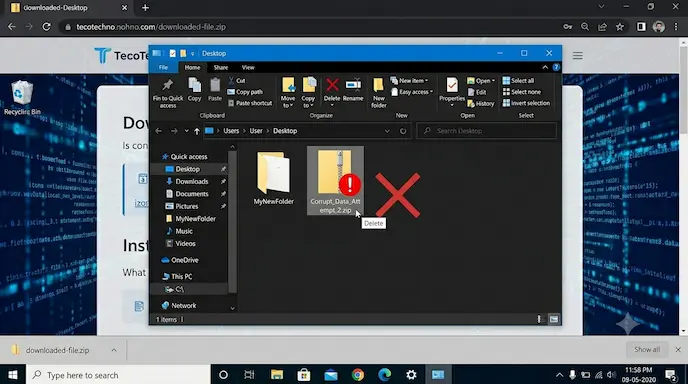The height and width of the screenshot is (384, 688).
Task: Collapse the Explorer ribbon with chevron
Action: [545, 67]
